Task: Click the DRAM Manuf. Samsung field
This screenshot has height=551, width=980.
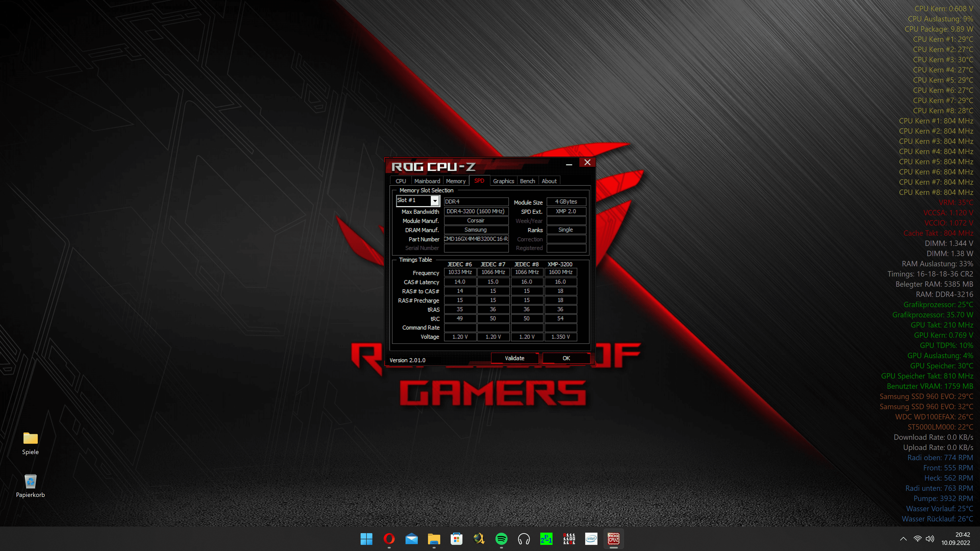Action: [476, 230]
